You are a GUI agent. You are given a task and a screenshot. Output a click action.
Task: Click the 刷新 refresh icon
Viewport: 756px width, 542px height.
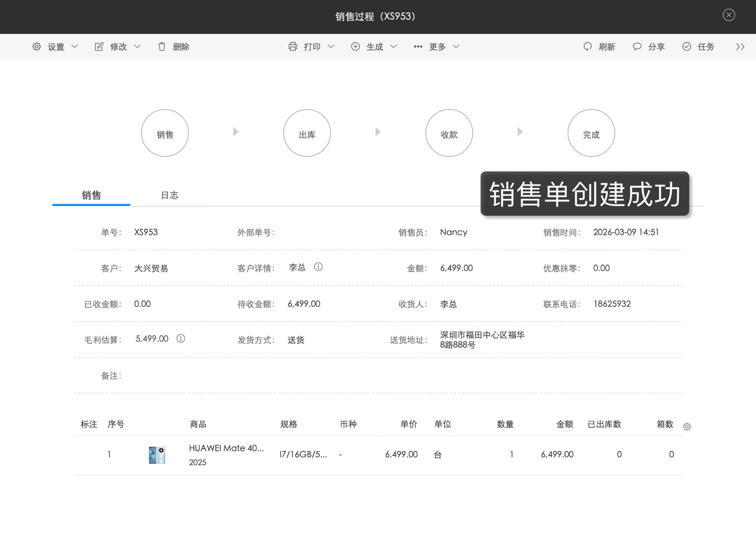click(587, 46)
